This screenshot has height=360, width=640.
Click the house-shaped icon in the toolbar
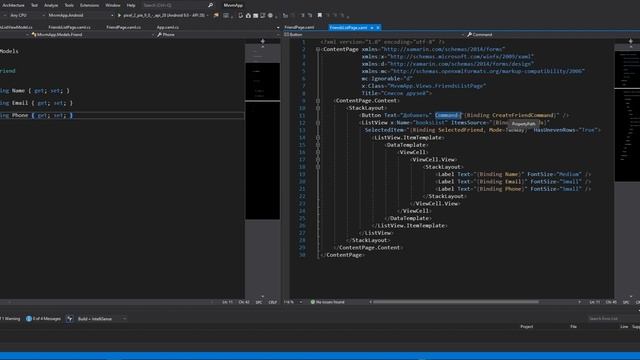coord(248,16)
